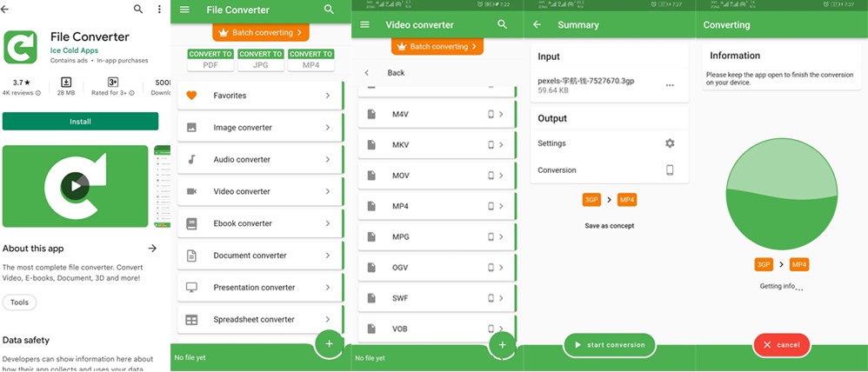The image size is (868, 372).
Task: Tap Spreadsheet converter table icon
Action: (191, 320)
